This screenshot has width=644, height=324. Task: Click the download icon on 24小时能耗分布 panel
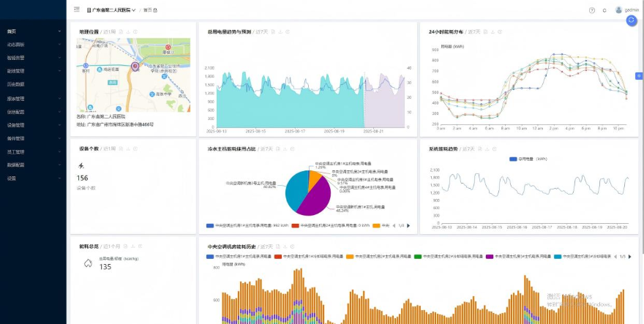click(x=493, y=32)
